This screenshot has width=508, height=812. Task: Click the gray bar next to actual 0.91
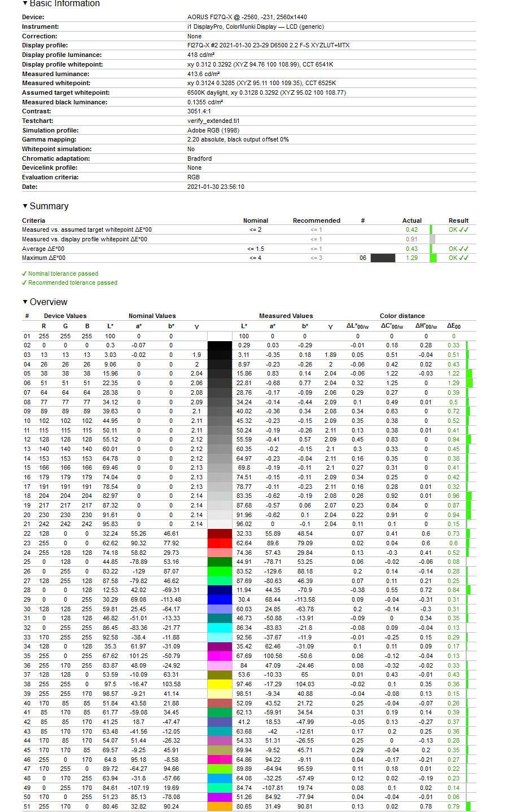[432, 239]
